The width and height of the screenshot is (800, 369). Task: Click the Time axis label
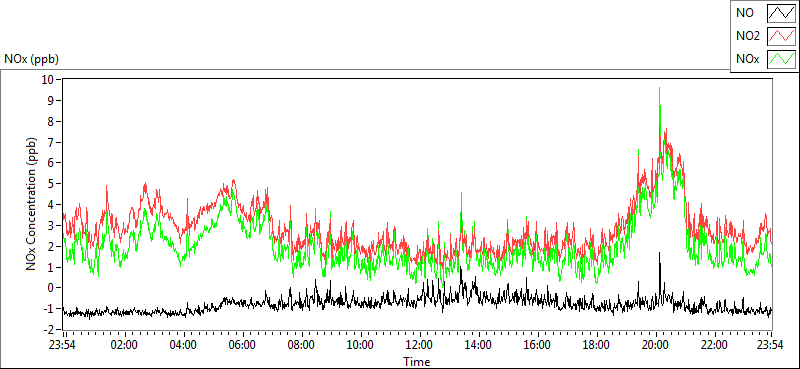[417, 362]
